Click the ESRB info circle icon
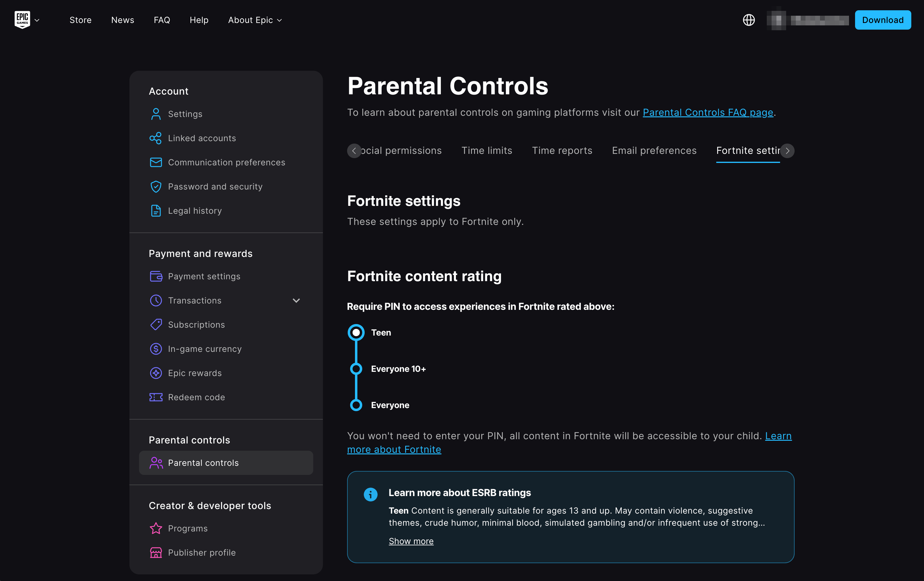The image size is (924, 581). coord(370,494)
